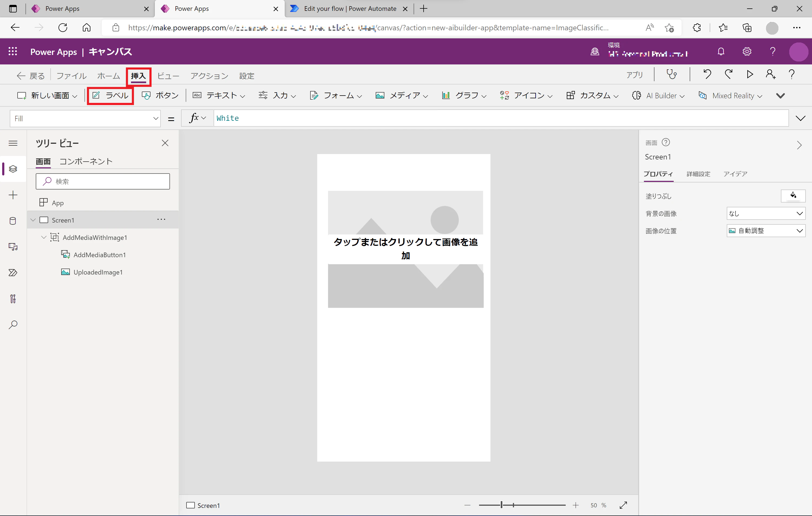The width and height of the screenshot is (812, 516).
Task: Click the Insert plus icon in left sidebar
Action: point(13,195)
